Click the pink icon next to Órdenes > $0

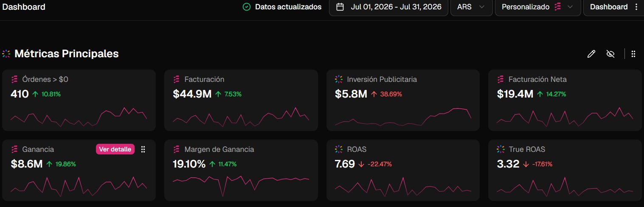coord(14,79)
